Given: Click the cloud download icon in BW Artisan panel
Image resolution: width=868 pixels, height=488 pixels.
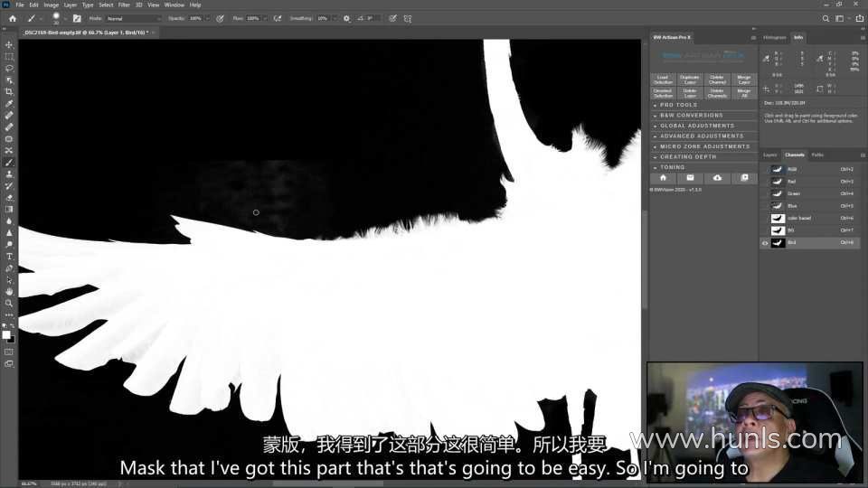Looking at the screenshot, I should click(x=717, y=178).
